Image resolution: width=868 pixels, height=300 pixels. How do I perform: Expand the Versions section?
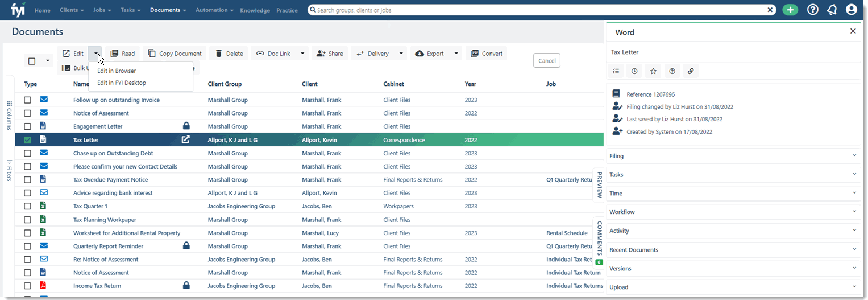coord(733,268)
